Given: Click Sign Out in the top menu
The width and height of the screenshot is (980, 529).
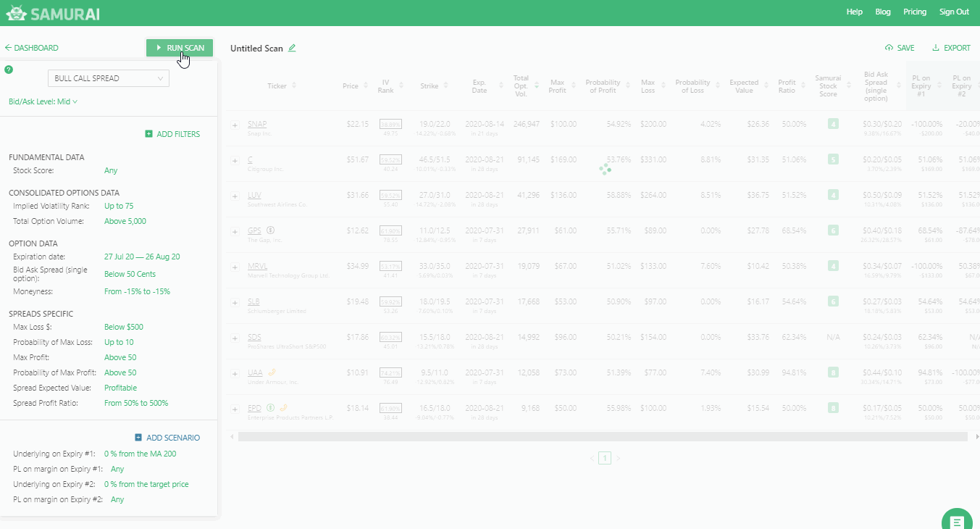Looking at the screenshot, I should 954,12.
